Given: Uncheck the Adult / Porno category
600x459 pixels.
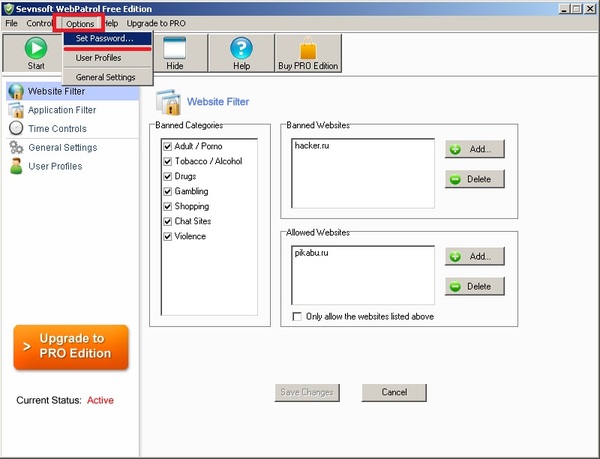Looking at the screenshot, I should pyautogui.click(x=167, y=146).
